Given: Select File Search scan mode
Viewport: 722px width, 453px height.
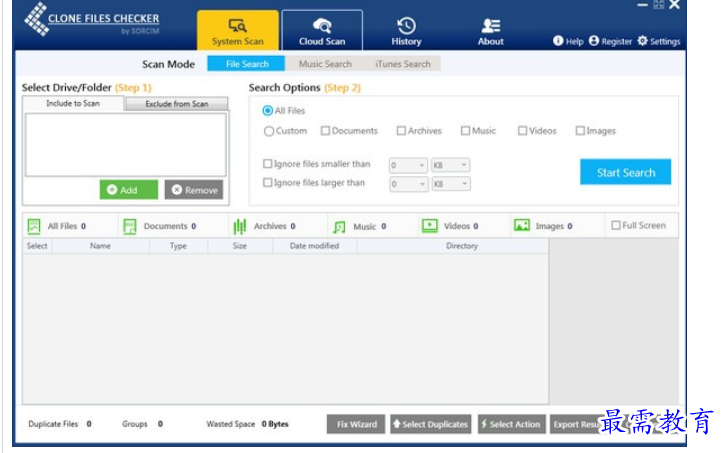Looking at the screenshot, I should [x=246, y=64].
